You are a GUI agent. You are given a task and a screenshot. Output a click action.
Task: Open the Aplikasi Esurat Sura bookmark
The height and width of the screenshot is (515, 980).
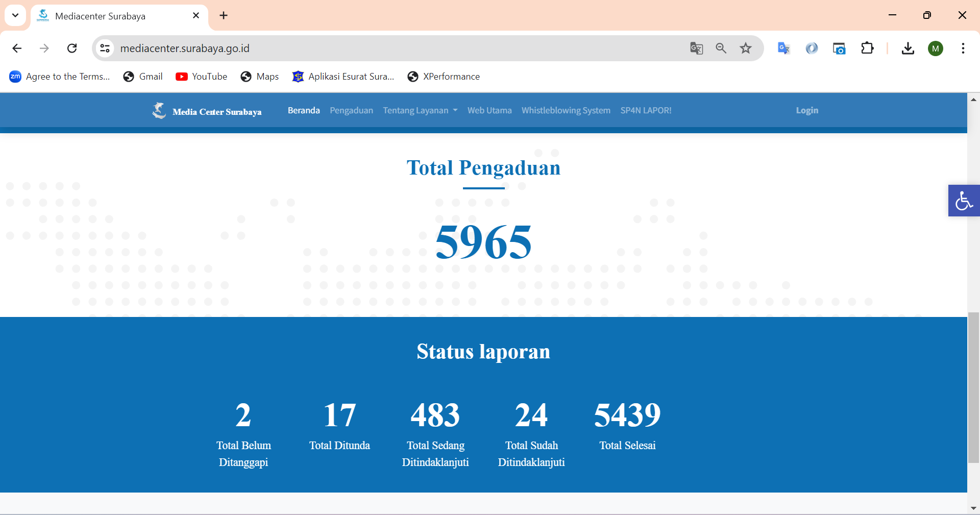point(343,77)
